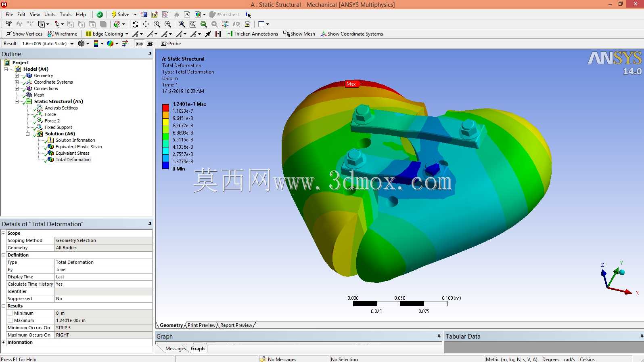Viewport: 644px width, 362px height.
Task: Expand the Coordinate Systems tree node
Action: point(17,82)
